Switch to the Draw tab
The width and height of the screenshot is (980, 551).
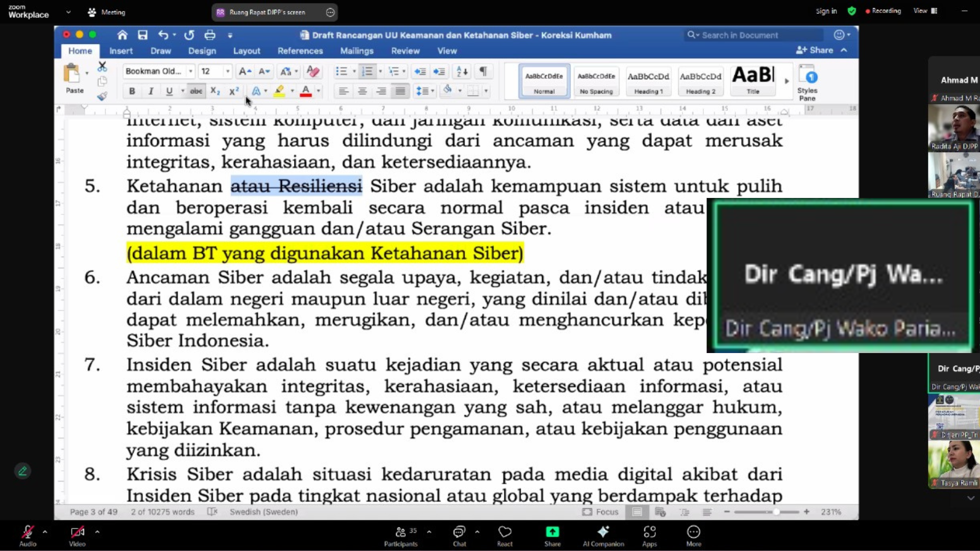coord(161,51)
